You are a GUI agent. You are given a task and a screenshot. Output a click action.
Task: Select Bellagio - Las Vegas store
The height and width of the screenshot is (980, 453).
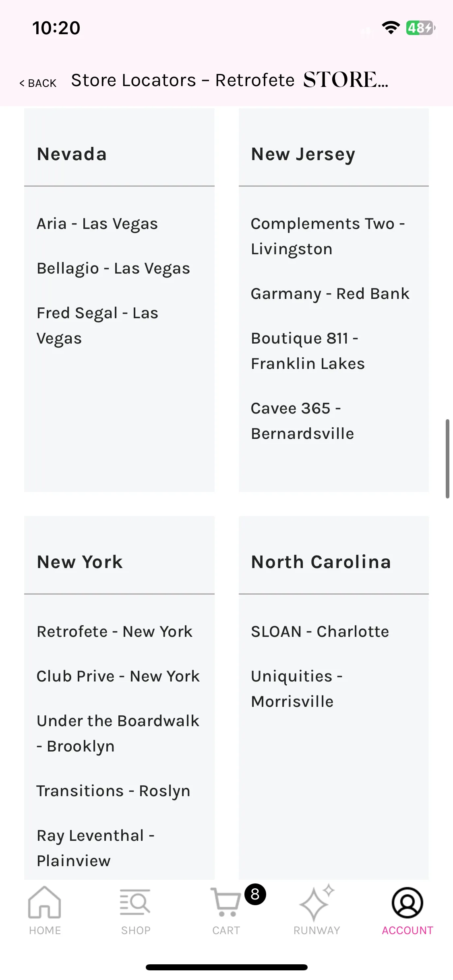tap(113, 268)
